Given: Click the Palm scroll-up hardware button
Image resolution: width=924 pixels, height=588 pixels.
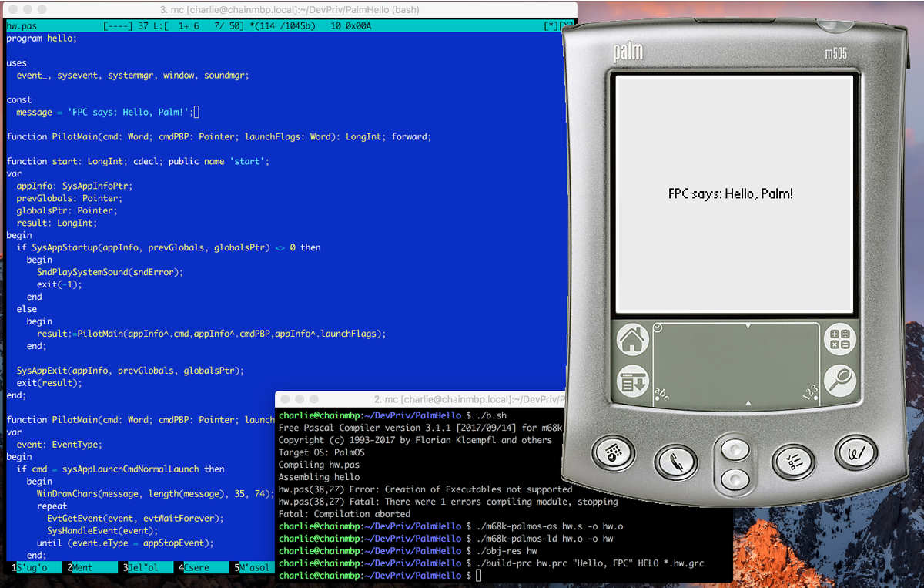Looking at the screenshot, I should click(735, 449).
